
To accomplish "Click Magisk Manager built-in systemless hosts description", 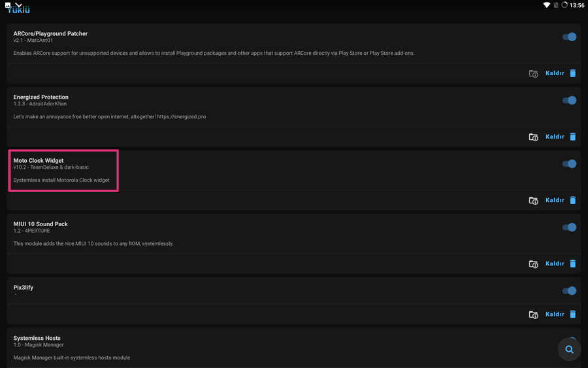I will pyautogui.click(x=72, y=358).
